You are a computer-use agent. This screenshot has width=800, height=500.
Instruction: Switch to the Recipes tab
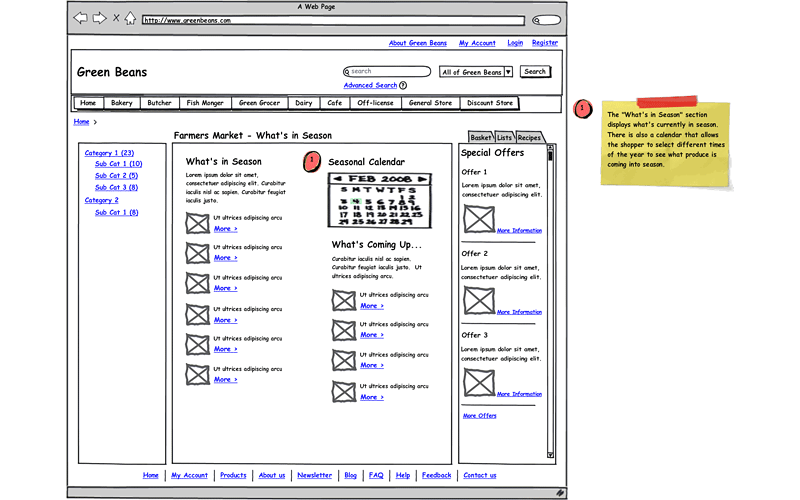click(x=529, y=137)
